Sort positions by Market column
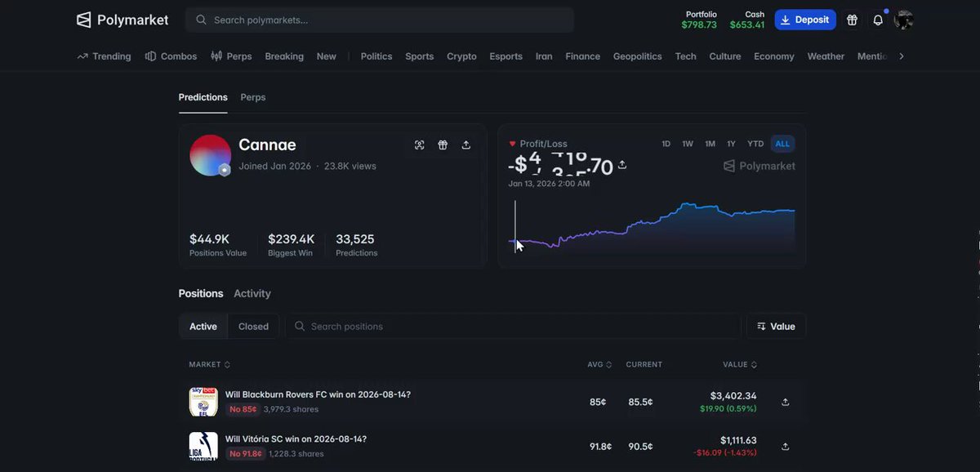980x472 pixels. (209, 364)
